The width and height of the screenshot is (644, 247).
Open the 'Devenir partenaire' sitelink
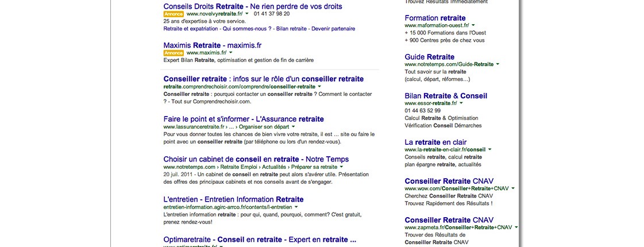coord(334,29)
